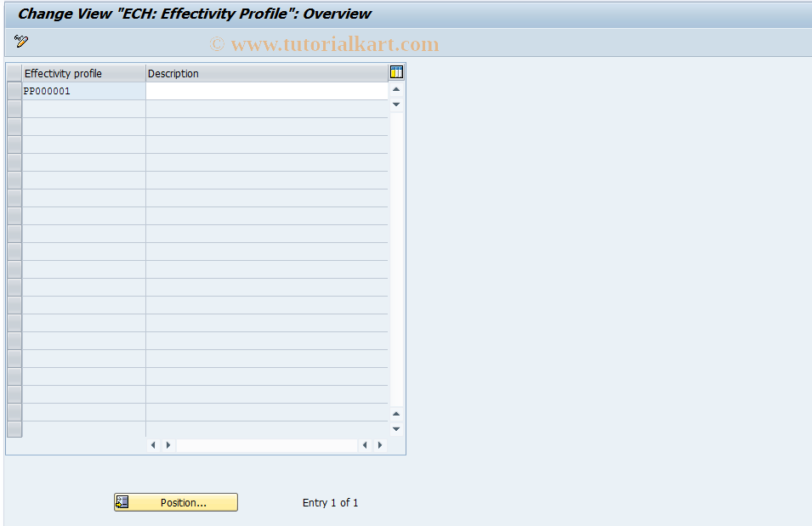The height and width of the screenshot is (526, 812).
Task: Open table column settings icon
Action: [x=396, y=72]
